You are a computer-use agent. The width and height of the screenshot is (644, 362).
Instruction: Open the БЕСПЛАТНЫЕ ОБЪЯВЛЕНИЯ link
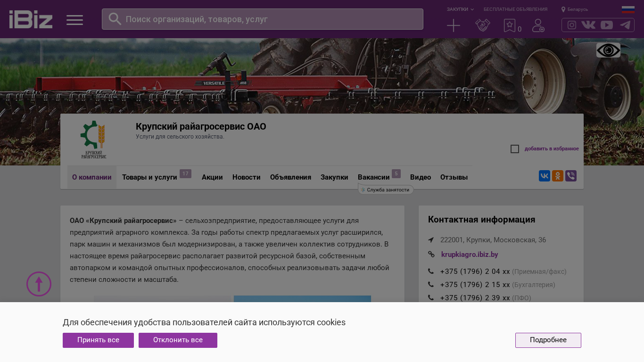tap(515, 9)
